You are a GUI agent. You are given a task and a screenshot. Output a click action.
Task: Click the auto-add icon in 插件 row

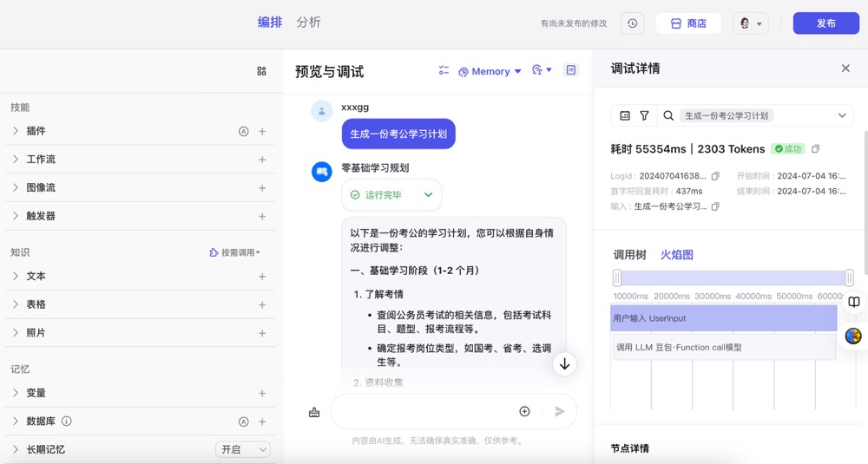tap(244, 131)
